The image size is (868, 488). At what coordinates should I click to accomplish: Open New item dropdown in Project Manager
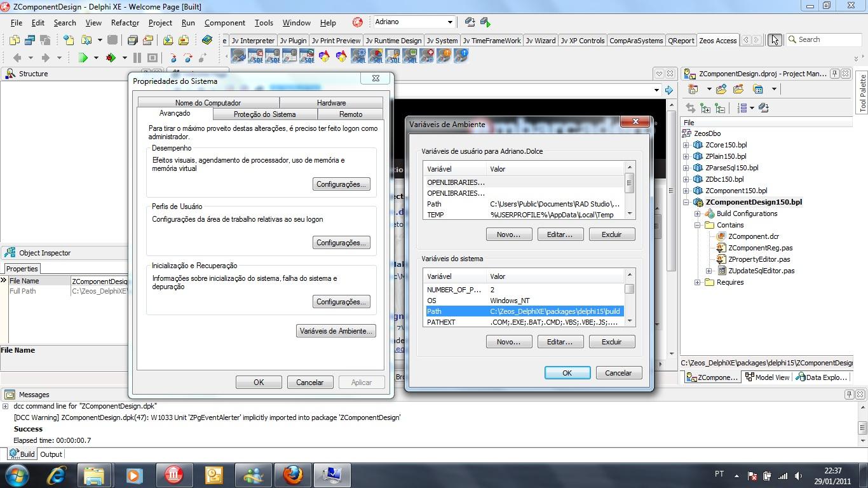pyautogui.click(x=709, y=89)
